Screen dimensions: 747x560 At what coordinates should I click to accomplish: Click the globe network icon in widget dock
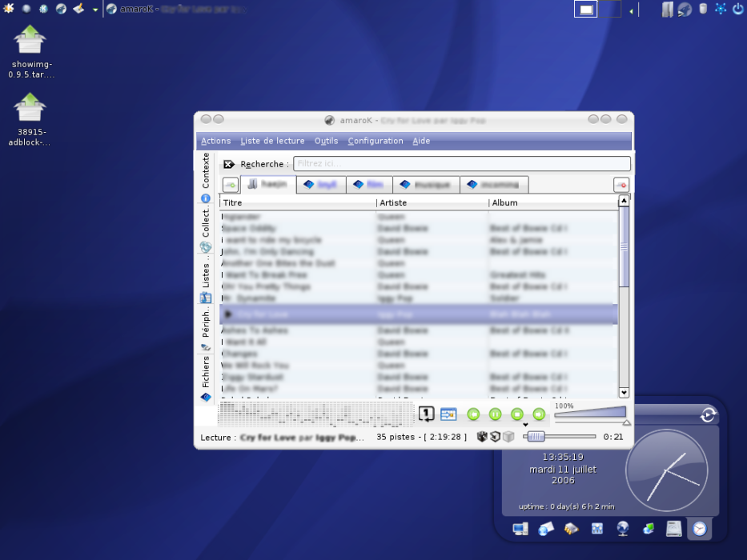pyautogui.click(x=623, y=529)
